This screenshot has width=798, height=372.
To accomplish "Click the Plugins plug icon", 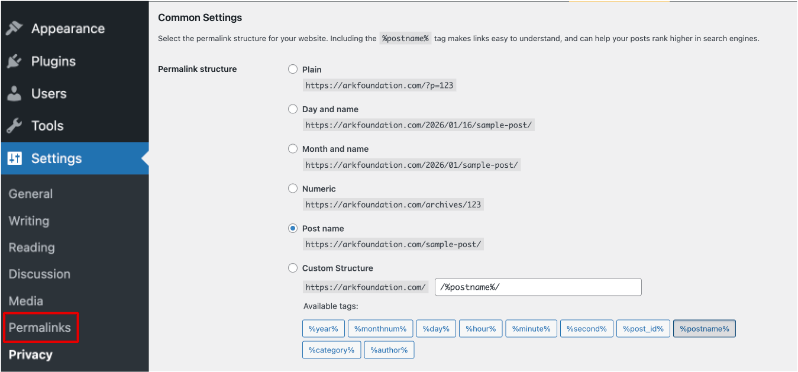I will tap(14, 62).
